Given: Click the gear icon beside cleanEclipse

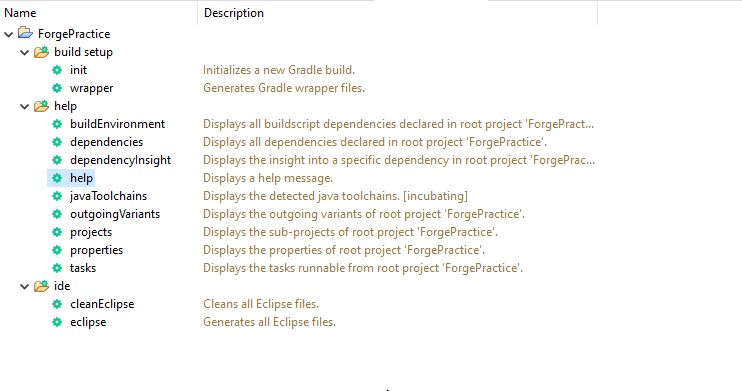Looking at the screenshot, I should (57, 304).
